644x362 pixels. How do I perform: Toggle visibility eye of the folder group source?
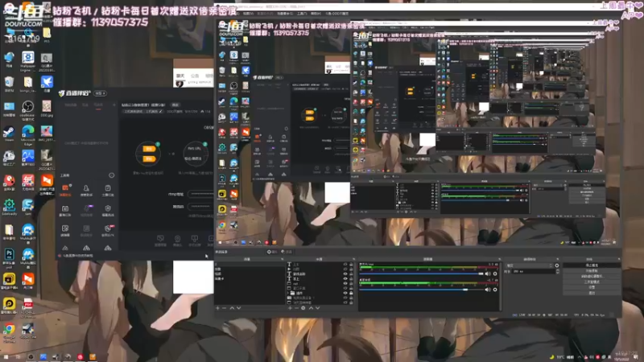pos(345,293)
